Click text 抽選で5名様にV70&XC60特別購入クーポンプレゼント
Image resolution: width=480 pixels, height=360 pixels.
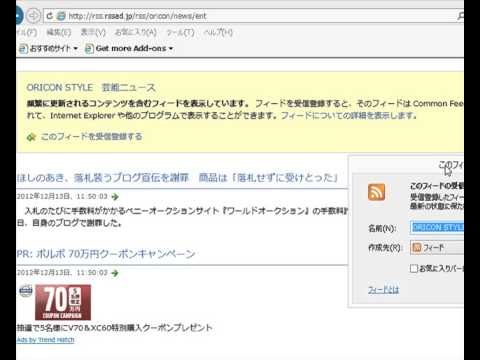(114, 328)
